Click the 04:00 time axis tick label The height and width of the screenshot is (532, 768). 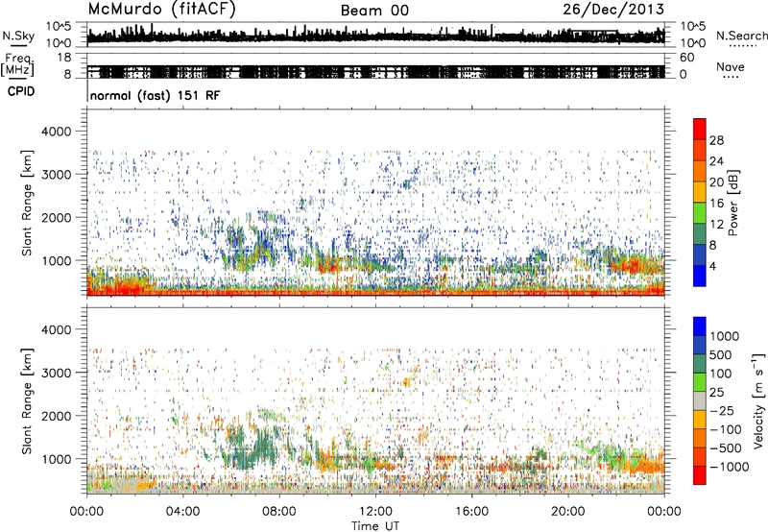point(182,512)
